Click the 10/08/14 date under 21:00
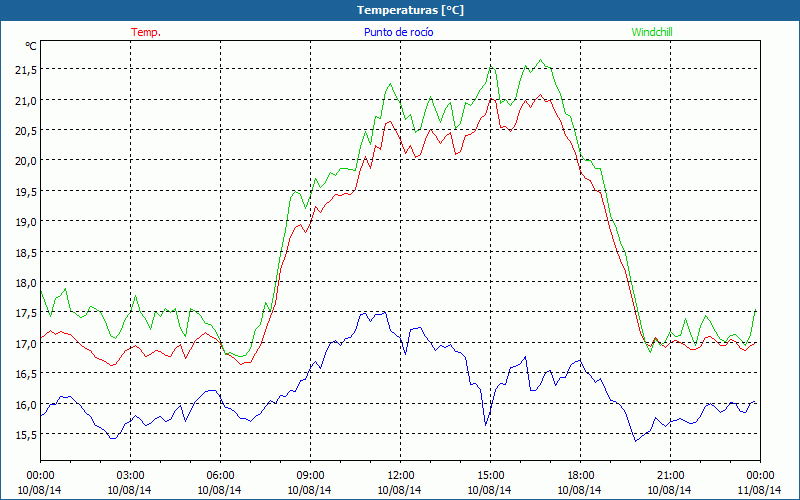Viewport: 800px width, 500px height. point(669,490)
